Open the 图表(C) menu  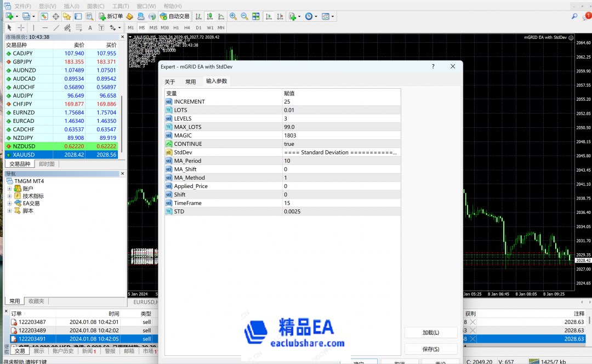click(x=96, y=6)
